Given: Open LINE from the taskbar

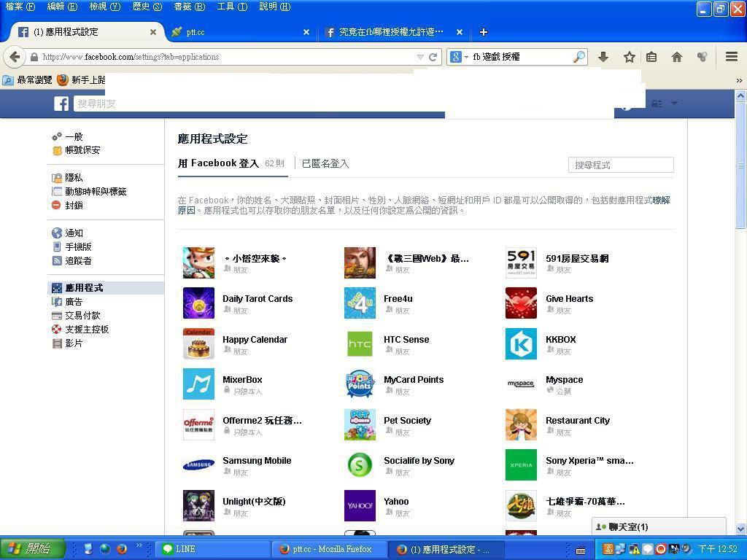Looking at the screenshot, I should pos(212,549).
